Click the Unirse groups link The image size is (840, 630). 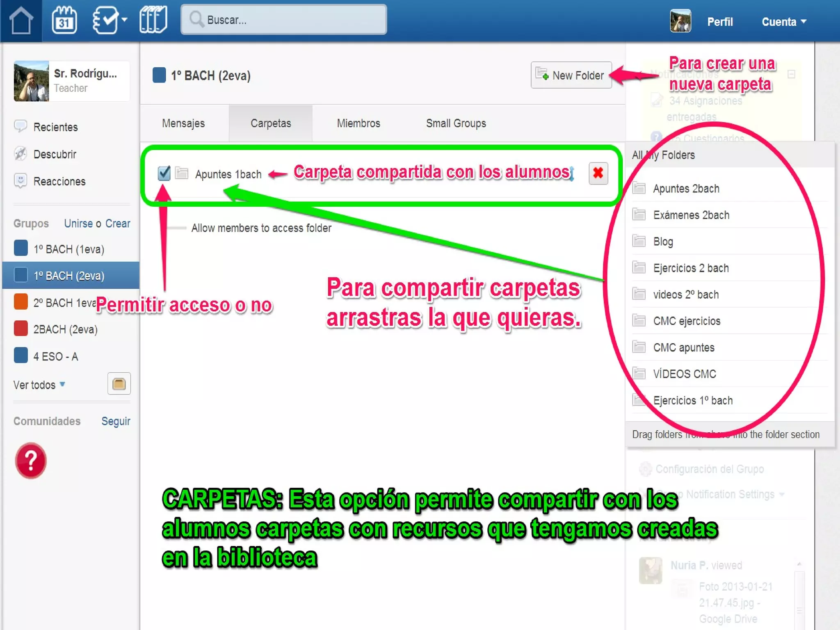78,224
